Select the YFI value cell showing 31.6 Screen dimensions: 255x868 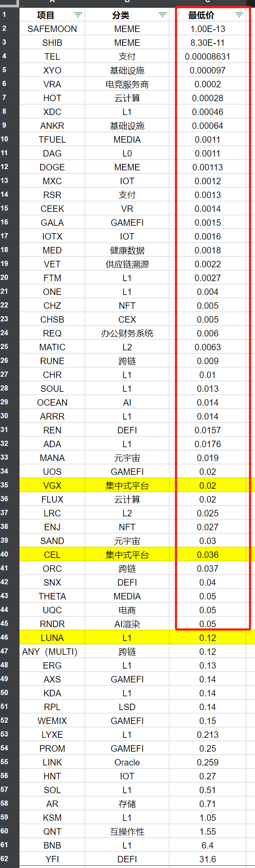tap(207, 859)
